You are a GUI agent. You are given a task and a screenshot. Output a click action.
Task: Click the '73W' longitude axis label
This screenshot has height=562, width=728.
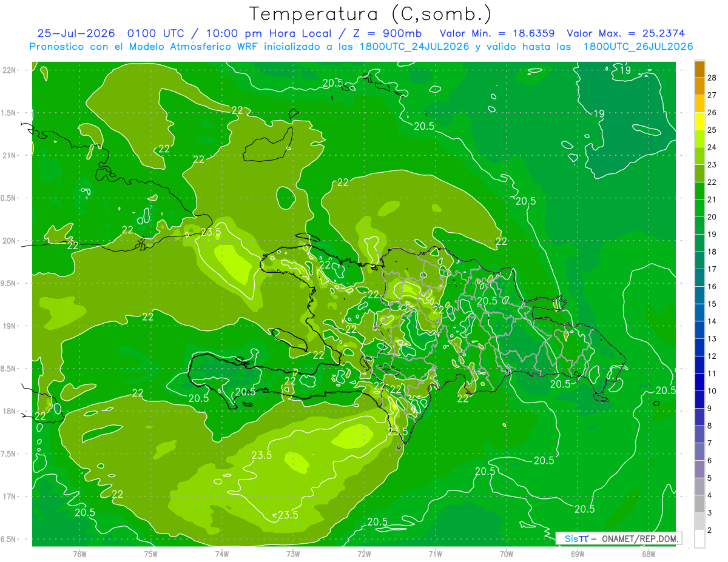coord(293,554)
